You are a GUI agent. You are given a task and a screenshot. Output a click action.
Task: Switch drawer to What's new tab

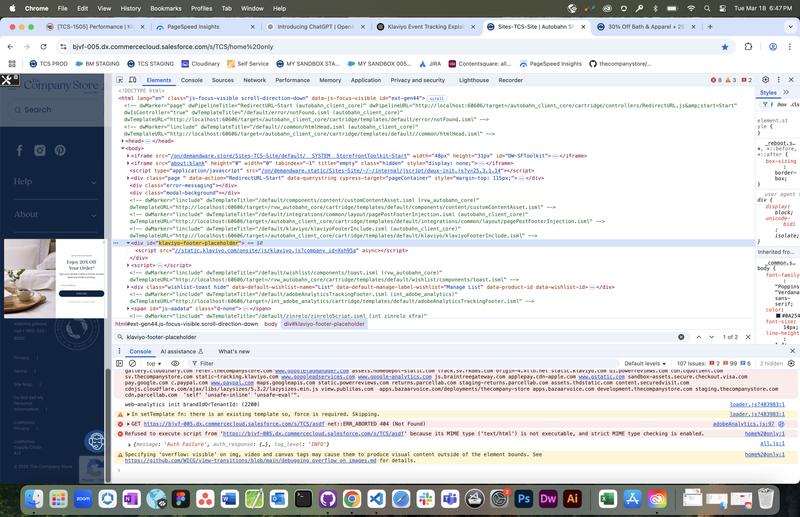[234, 351]
